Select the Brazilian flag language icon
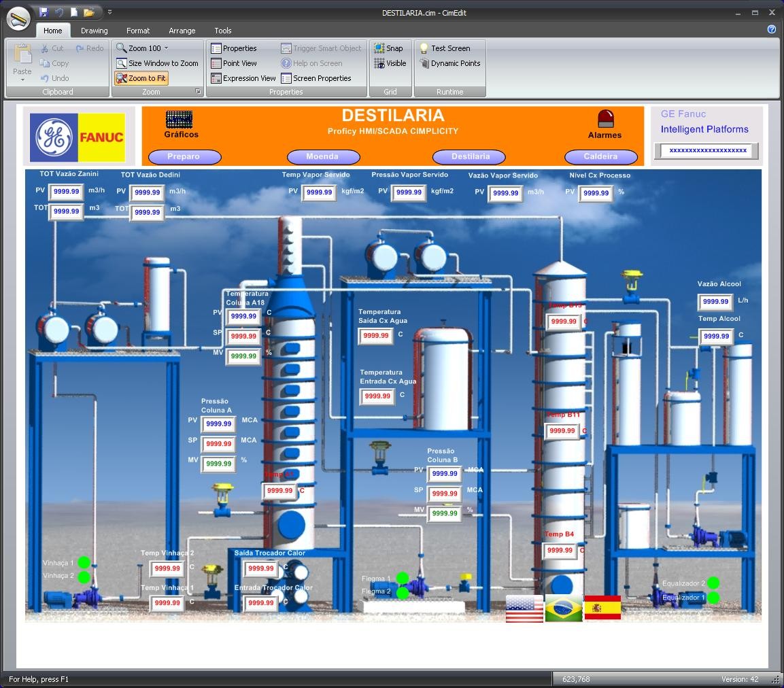This screenshot has width=784, height=688. [x=564, y=608]
